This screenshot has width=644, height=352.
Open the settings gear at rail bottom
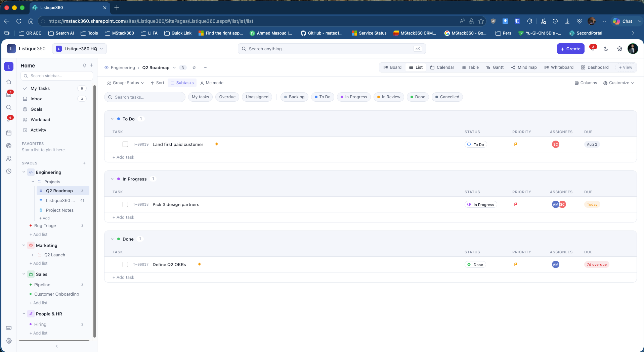click(x=9, y=341)
